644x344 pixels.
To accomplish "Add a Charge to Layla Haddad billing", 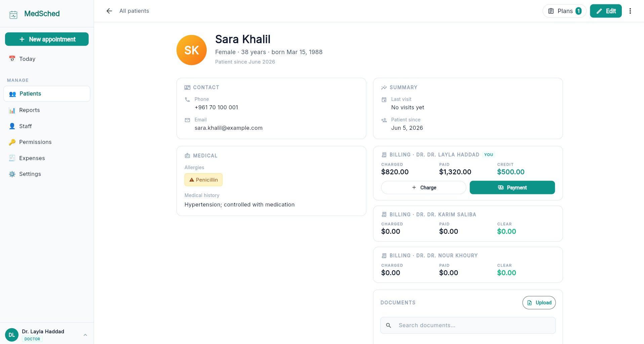I will coord(424,188).
